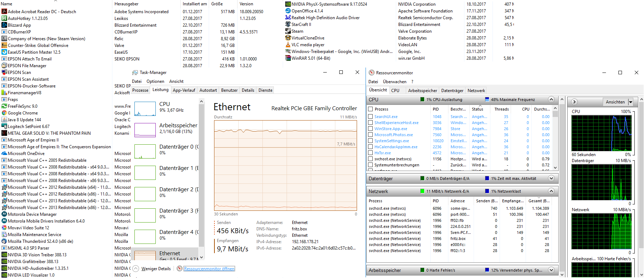The width and height of the screenshot is (644, 278).
Task: Click Ressourcenmonitor main pane scroll-down arrow
Action: click(x=562, y=274)
